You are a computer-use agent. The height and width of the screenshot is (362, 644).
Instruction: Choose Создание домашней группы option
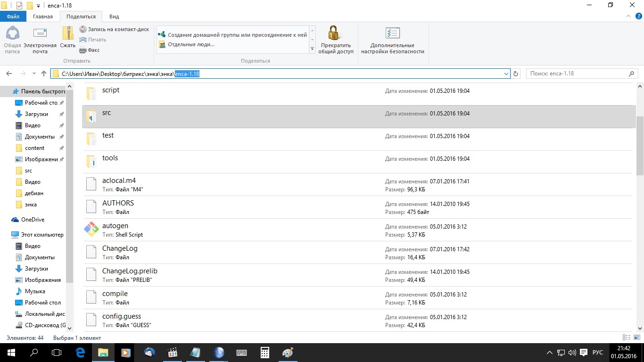pyautogui.click(x=233, y=35)
